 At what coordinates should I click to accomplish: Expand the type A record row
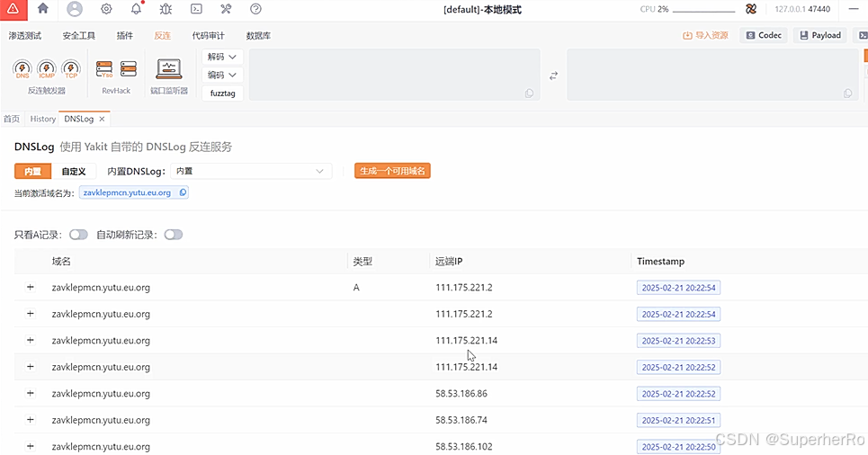(31, 287)
